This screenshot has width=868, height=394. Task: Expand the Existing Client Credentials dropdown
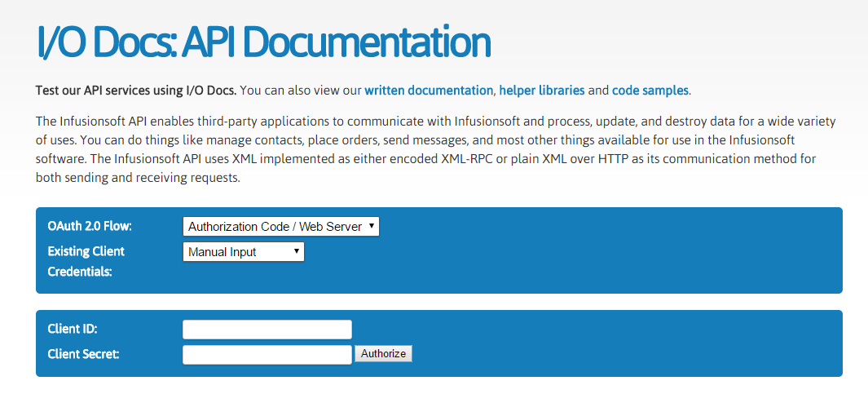[244, 251]
